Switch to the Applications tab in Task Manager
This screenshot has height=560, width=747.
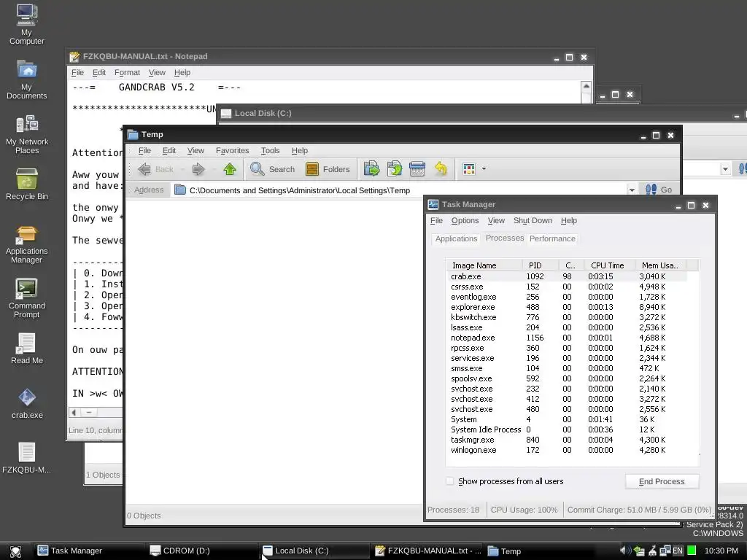point(456,238)
